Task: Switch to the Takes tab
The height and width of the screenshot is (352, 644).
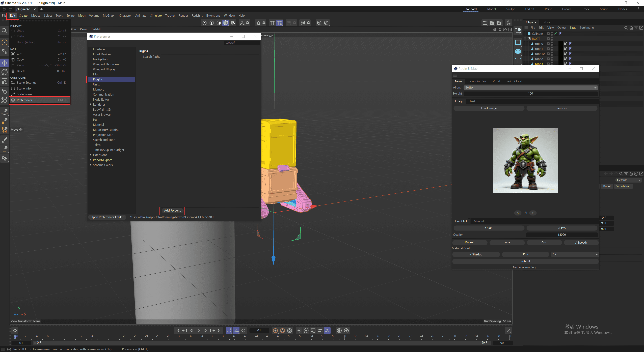Action: tap(546, 22)
